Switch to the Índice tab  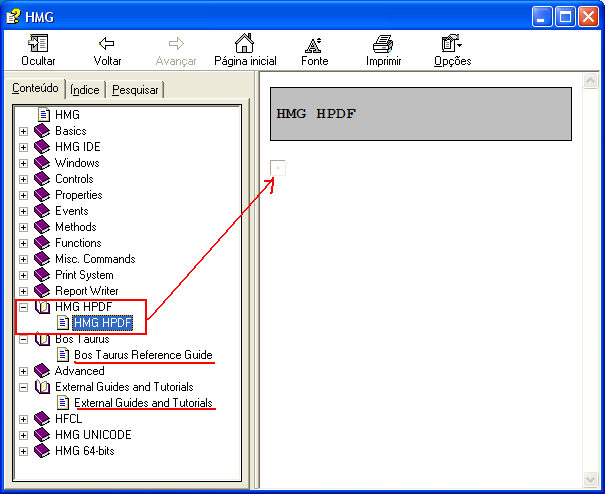[x=85, y=90]
